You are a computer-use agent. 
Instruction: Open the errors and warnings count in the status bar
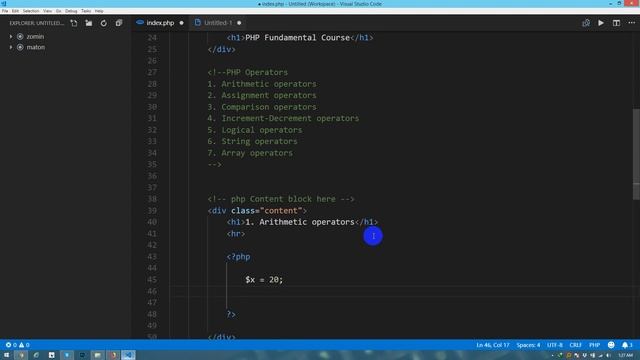(17, 345)
